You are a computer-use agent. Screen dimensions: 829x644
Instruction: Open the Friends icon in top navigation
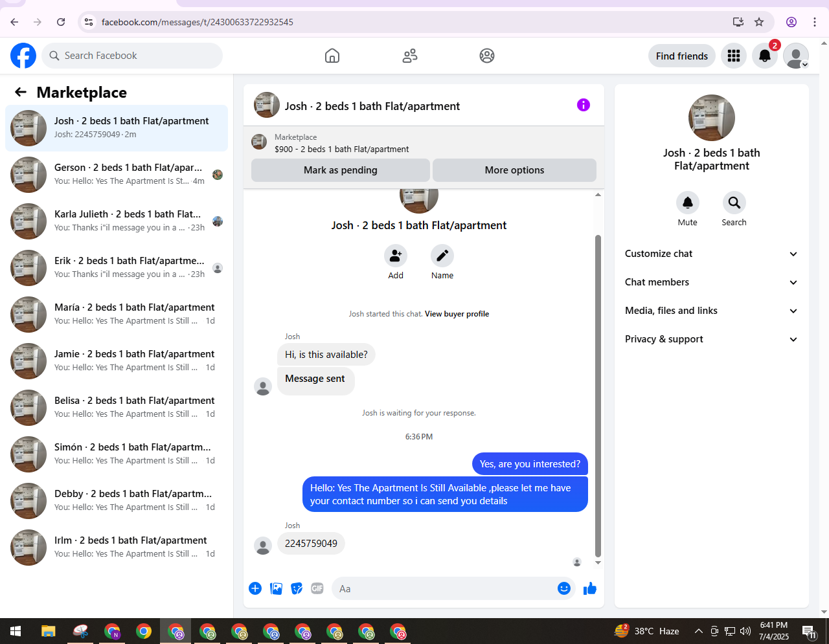pyautogui.click(x=410, y=56)
